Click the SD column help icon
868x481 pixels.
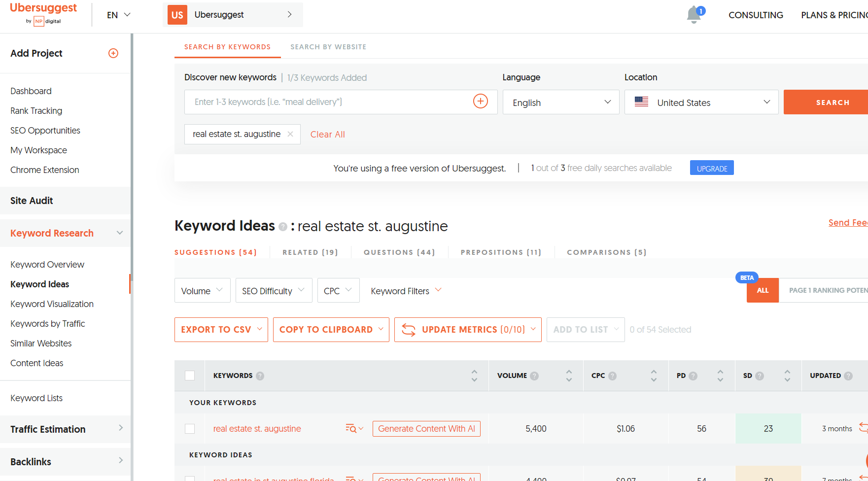(x=760, y=376)
